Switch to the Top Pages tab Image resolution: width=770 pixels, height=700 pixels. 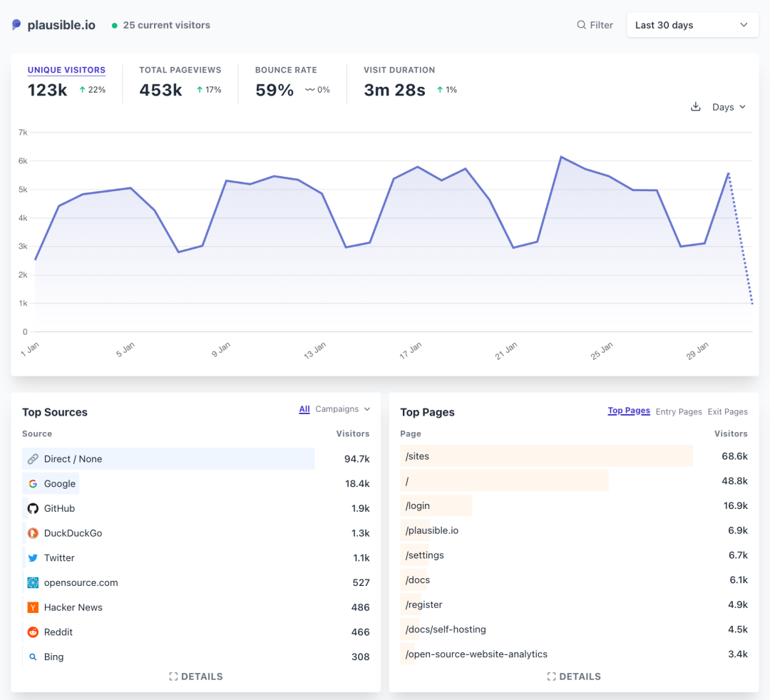[629, 411]
